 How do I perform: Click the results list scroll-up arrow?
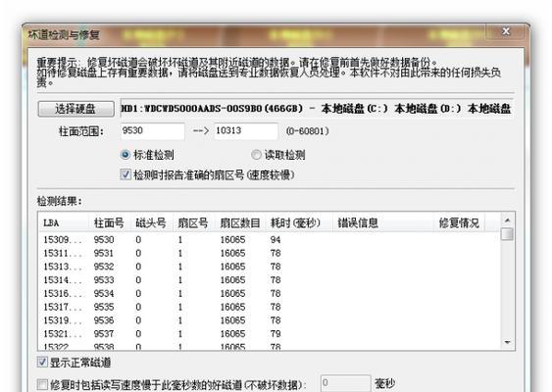pos(507,220)
